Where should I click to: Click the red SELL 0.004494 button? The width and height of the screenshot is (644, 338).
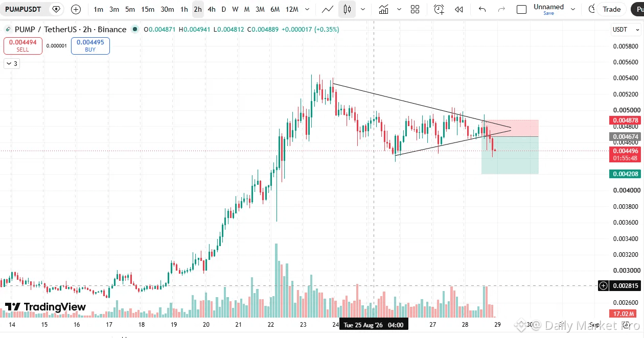[x=23, y=46]
